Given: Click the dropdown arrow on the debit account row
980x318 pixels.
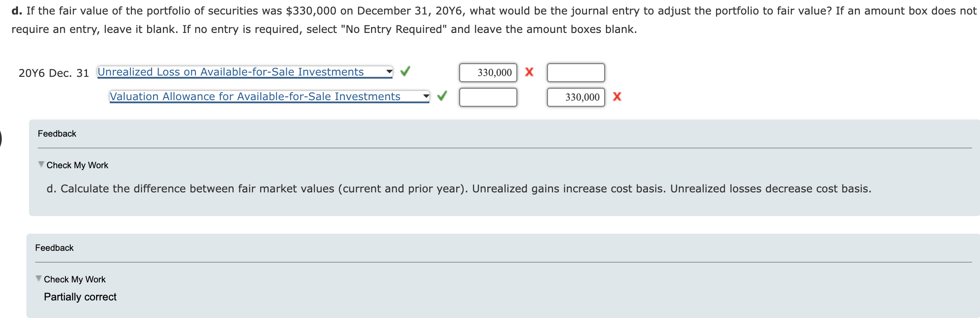Looking at the screenshot, I should tap(389, 70).
